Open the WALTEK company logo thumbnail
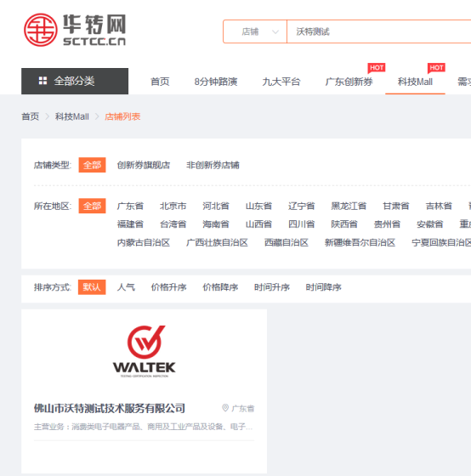 pos(144,351)
